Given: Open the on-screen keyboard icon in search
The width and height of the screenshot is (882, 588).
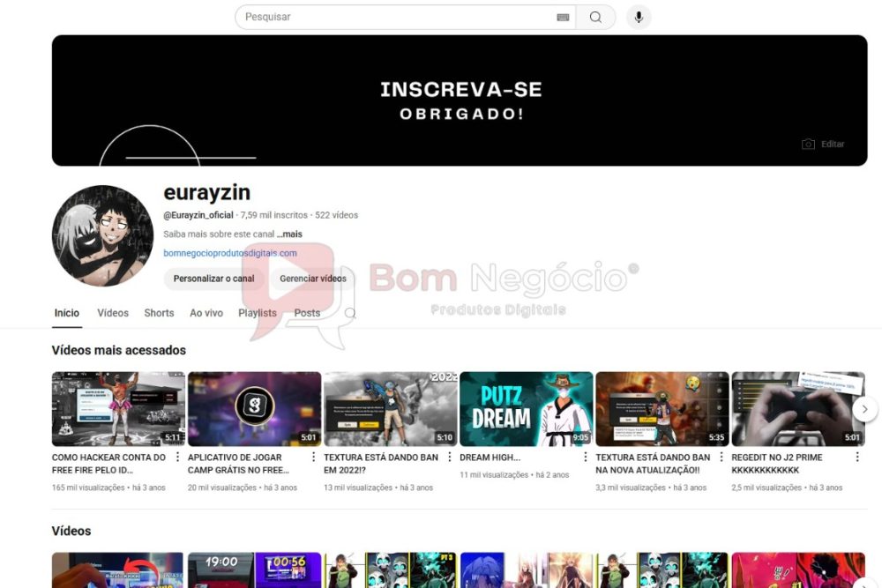Looking at the screenshot, I should 563,18.
